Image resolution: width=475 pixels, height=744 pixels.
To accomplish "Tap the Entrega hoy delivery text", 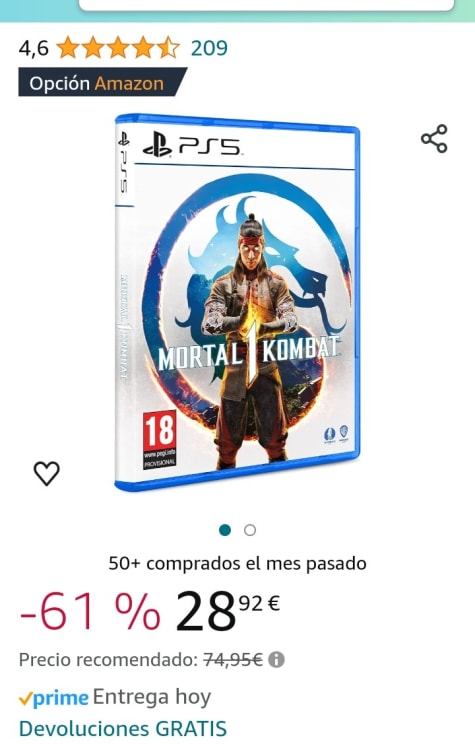I will coord(152,698).
